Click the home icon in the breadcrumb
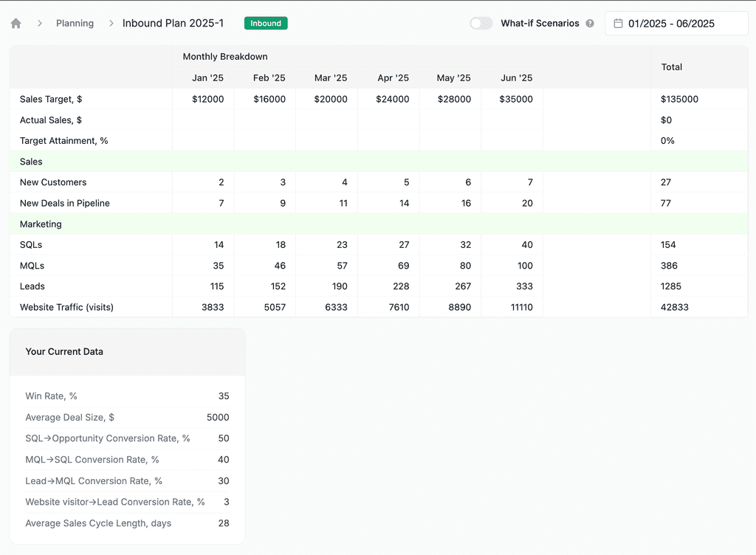 click(16, 23)
